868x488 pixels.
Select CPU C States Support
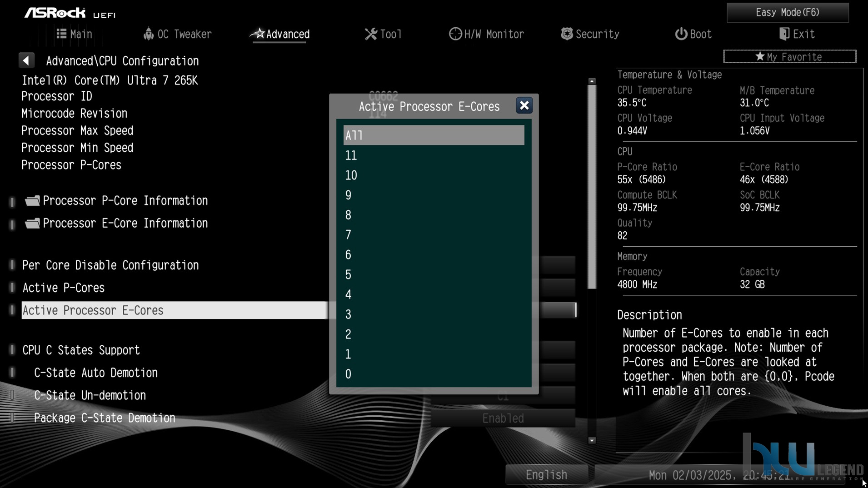(x=81, y=350)
